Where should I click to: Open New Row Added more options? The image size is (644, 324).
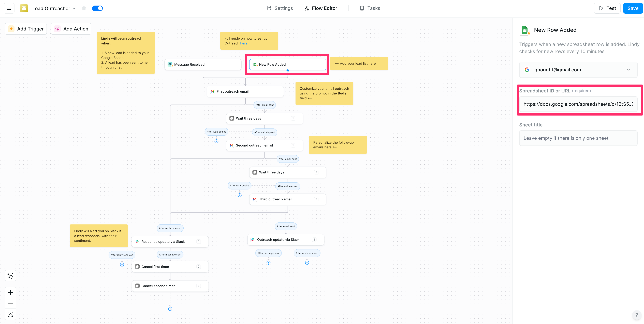click(x=637, y=30)
